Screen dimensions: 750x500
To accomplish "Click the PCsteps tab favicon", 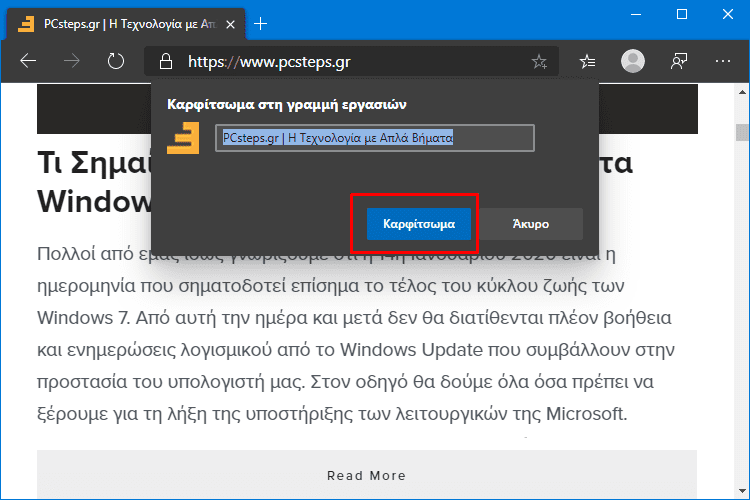I will 26,24.
